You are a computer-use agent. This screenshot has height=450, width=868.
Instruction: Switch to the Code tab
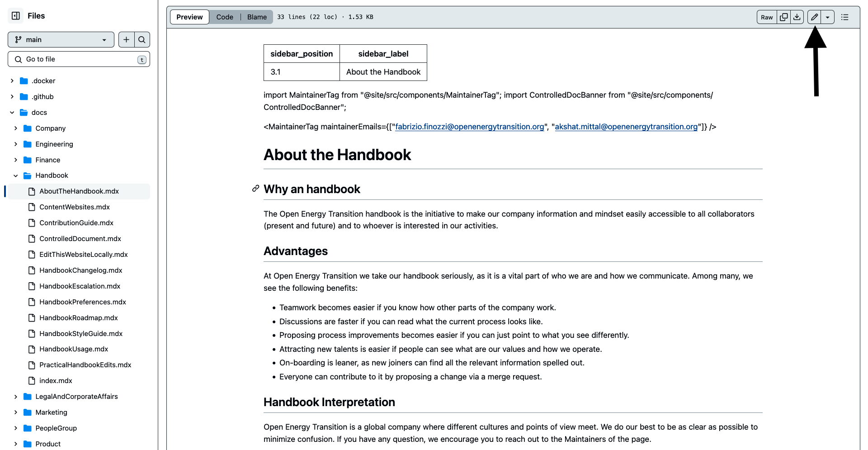pos(225,17)
